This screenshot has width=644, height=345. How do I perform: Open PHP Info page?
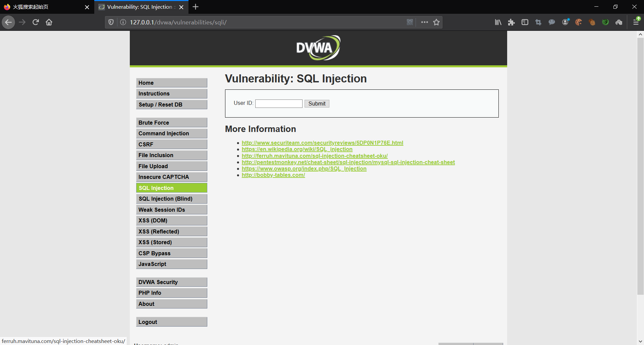[x=172, y=293]
